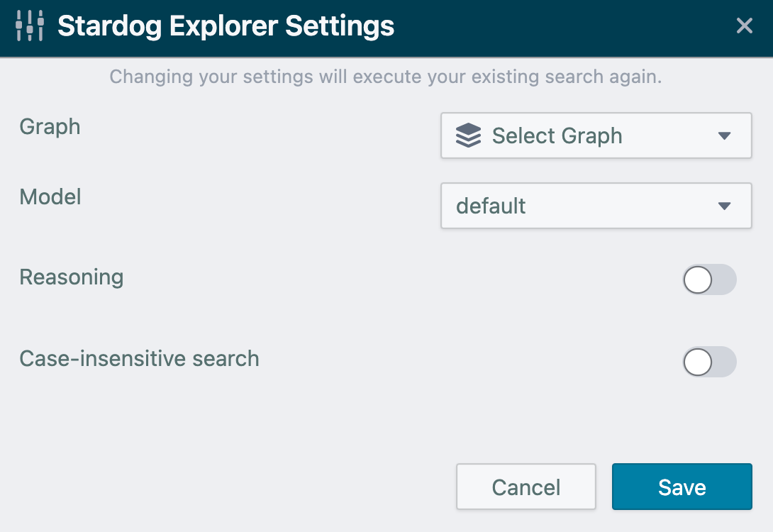Click the settings sliders icon in header
The width and height of the screenshot is (773, 532).
tap(30, 26)
